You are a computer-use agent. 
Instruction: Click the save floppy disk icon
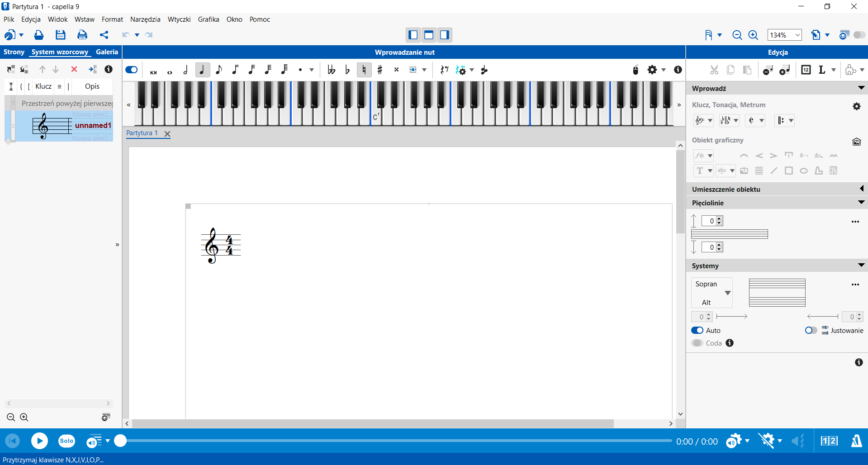61,35
